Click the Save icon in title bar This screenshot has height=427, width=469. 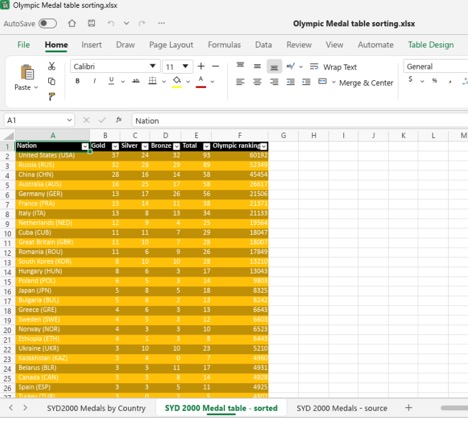coord(91,23)
